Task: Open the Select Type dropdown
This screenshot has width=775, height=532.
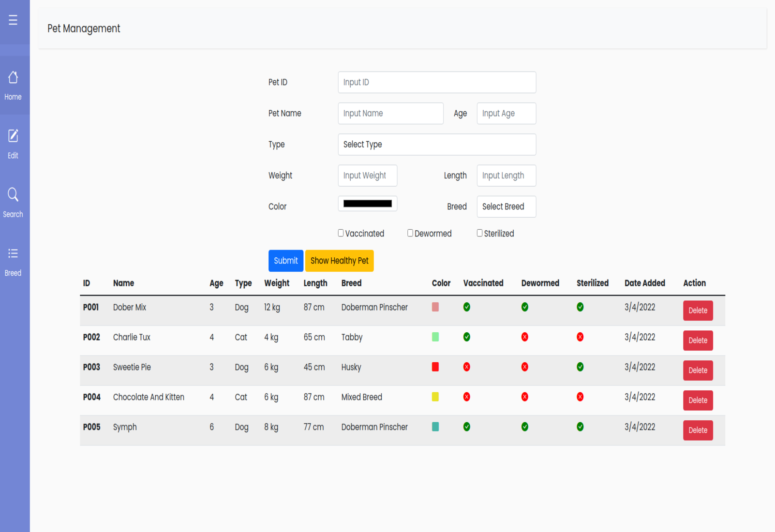Action: (436, 145)
